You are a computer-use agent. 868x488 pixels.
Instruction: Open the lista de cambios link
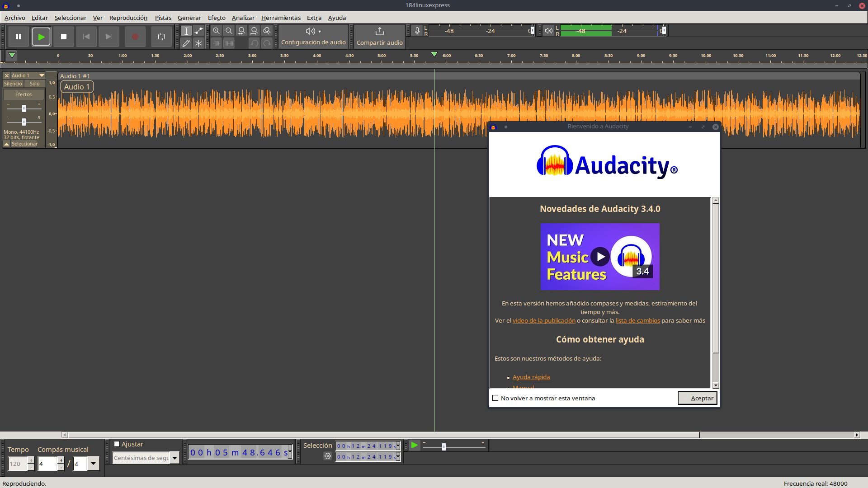pyautogui.click(x=637, y=320)
